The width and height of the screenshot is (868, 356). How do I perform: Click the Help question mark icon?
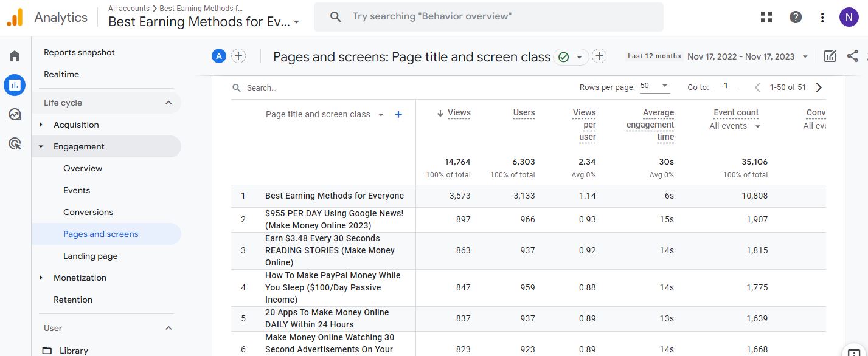coord(795,16)
